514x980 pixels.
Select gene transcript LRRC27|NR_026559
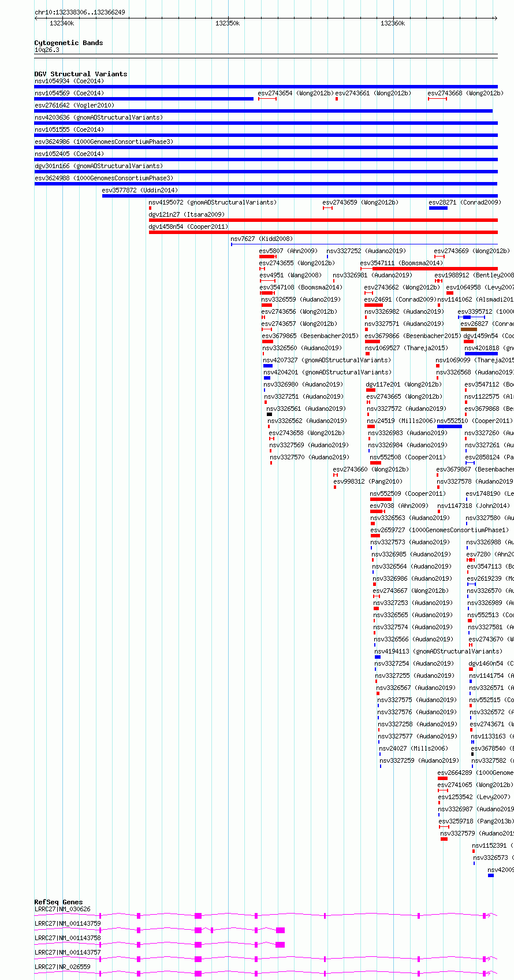[62, 967]
